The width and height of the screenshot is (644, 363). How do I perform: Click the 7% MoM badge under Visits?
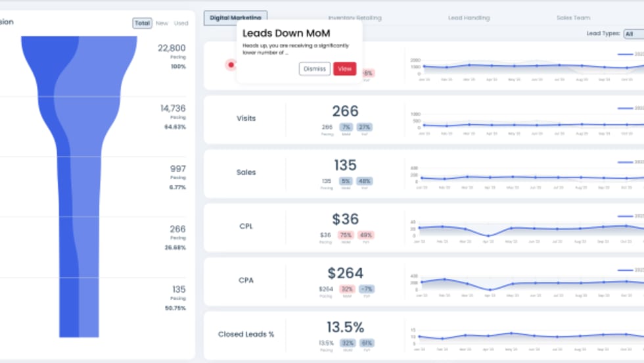[x=346, y=127]
